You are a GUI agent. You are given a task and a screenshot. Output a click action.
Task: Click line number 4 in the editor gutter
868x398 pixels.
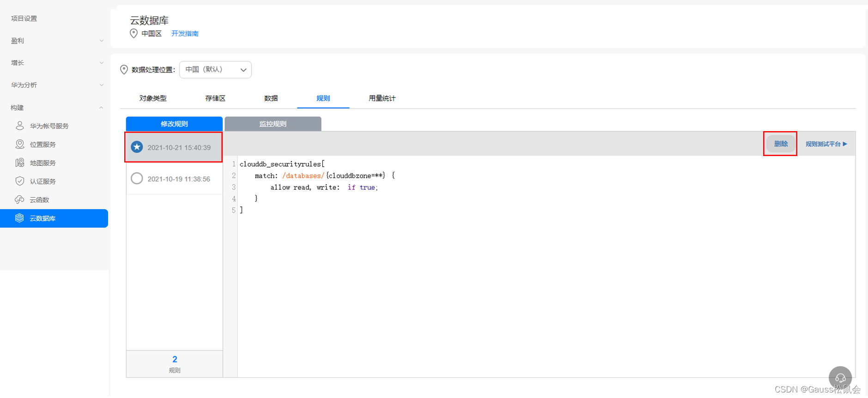[234, 199]
